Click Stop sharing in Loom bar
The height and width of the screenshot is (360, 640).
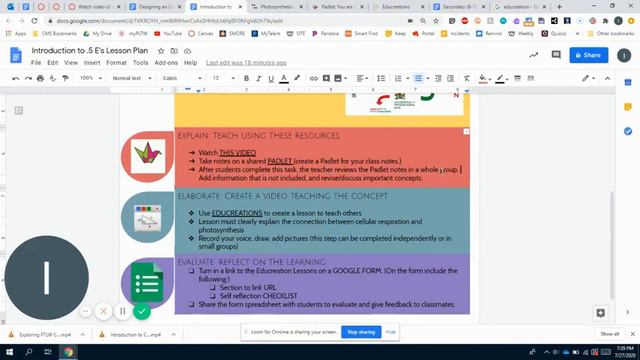(x=361, y=332)
